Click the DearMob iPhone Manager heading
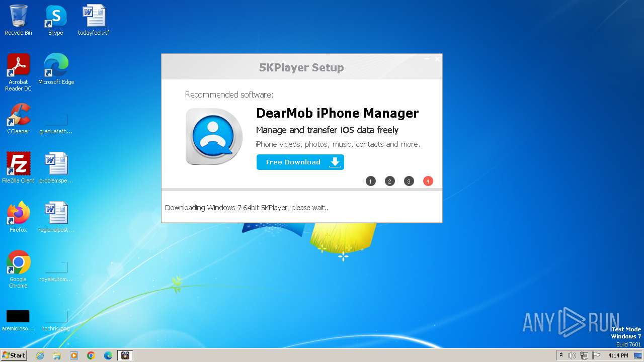644x362 pixels. [x=337, y=113]
